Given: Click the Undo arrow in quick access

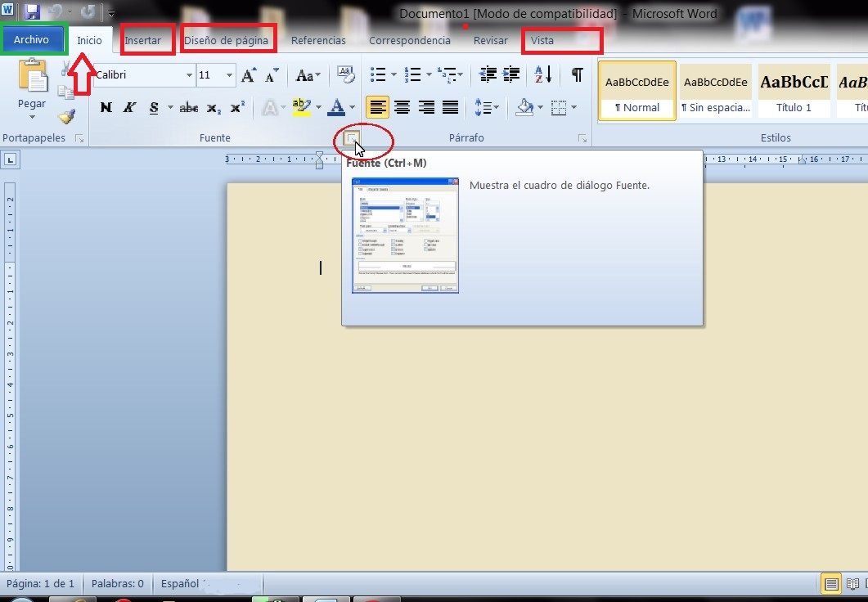Looking at the screenshot, I should 55,11.
